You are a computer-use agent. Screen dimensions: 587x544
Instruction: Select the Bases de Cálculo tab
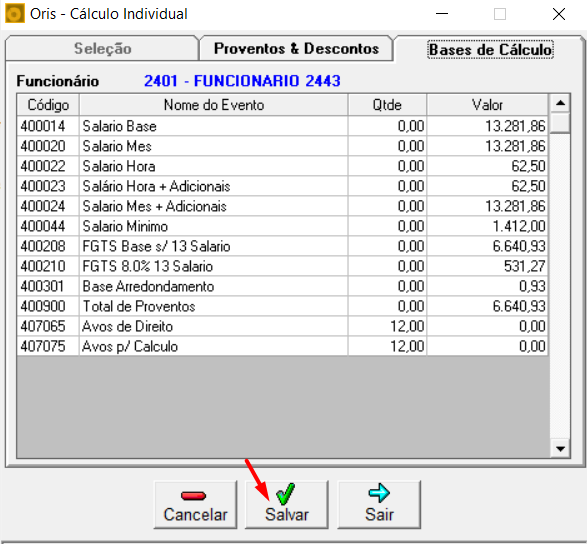point(490,49)
